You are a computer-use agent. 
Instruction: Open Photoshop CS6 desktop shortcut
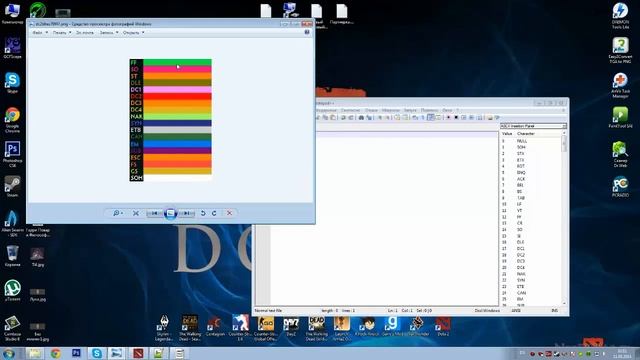pos(12,154)
